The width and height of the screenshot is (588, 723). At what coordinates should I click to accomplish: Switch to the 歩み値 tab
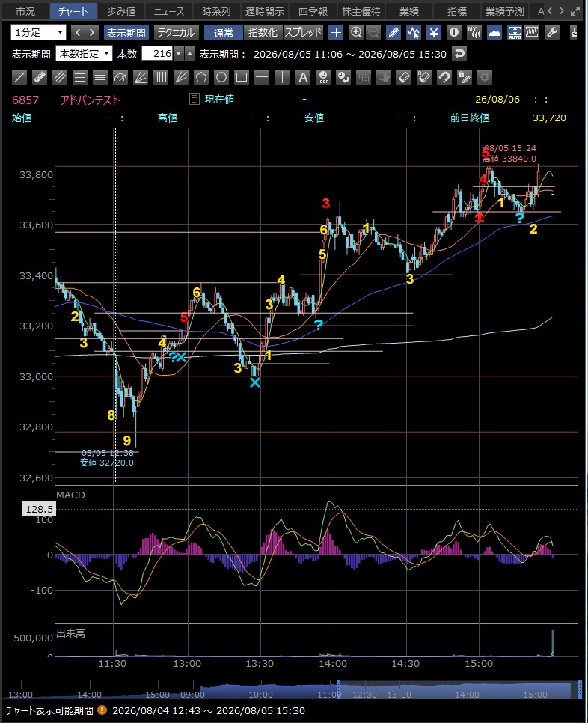[121, 11]
